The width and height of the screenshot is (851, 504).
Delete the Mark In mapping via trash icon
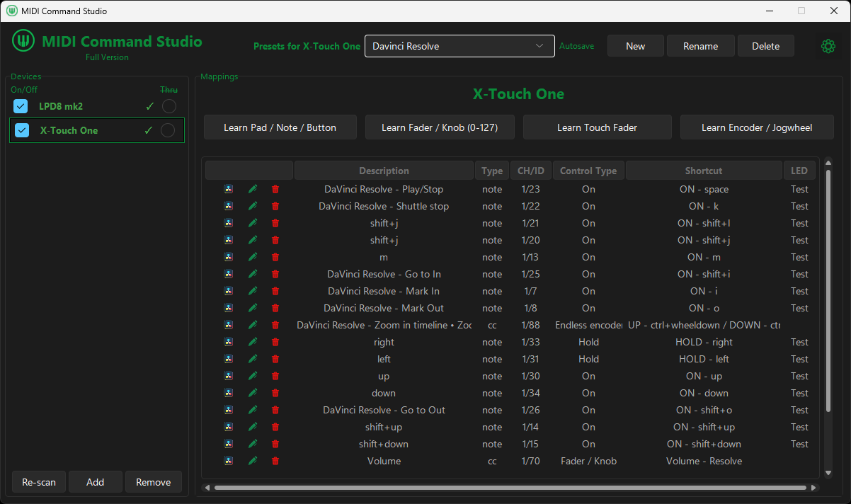275,291
